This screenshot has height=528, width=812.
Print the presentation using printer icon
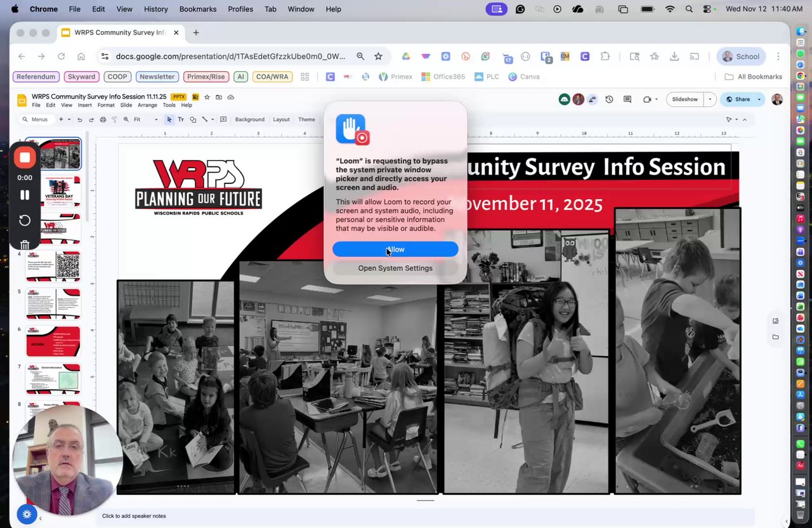[x=103, y=119]
